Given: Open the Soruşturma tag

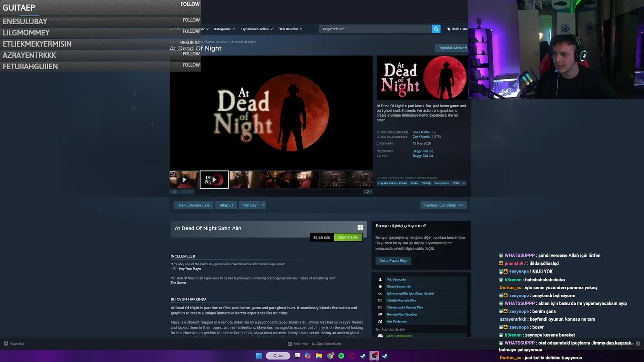Looking at the screenshot, I should (441, 183).
